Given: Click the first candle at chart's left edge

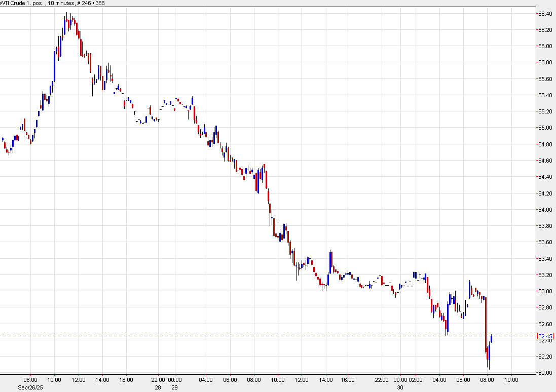Looking at the screenshot, I should tap(3, 139).
